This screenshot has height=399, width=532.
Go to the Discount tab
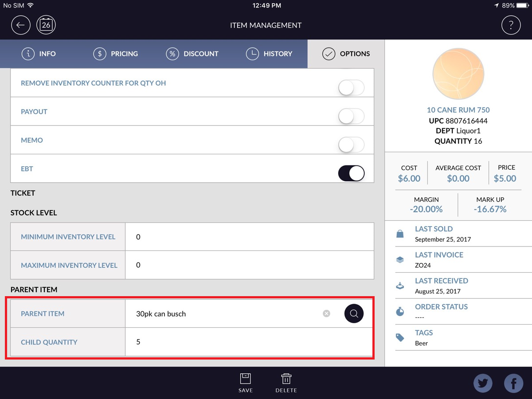pos(192,54)
